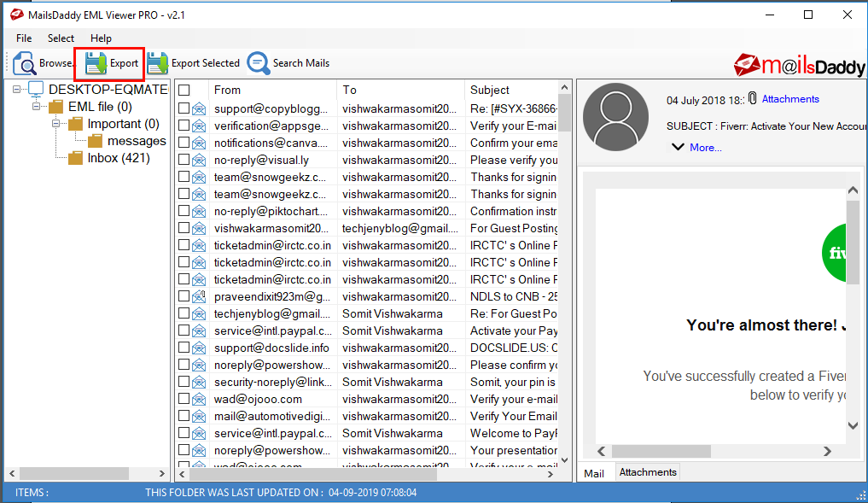868x503 pixels.
Task: Click the envelope icon for vishwakarmasomit20... sender row
Action: coord(199,229)
